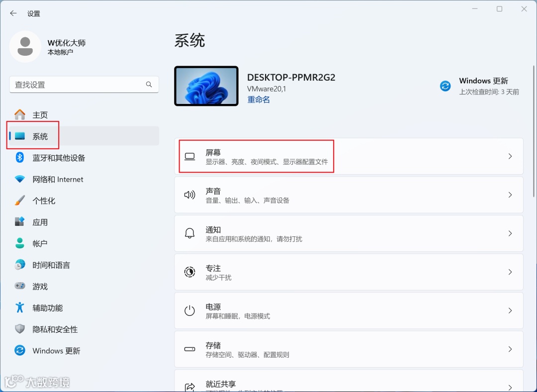
Task: Click the drive icon in 存储 row
Action: pyautogui.click(x=190, y=349)
